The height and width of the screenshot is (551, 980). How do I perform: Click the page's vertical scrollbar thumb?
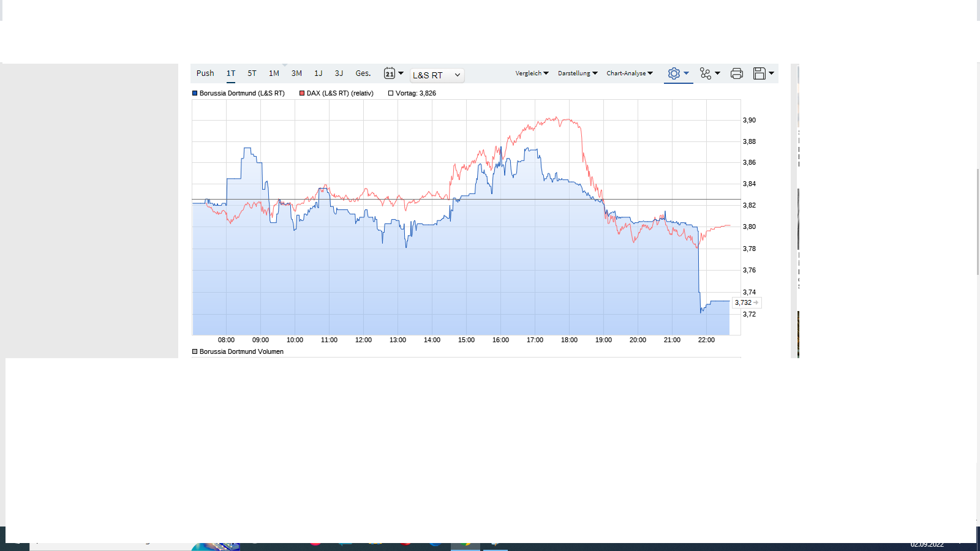978,222
